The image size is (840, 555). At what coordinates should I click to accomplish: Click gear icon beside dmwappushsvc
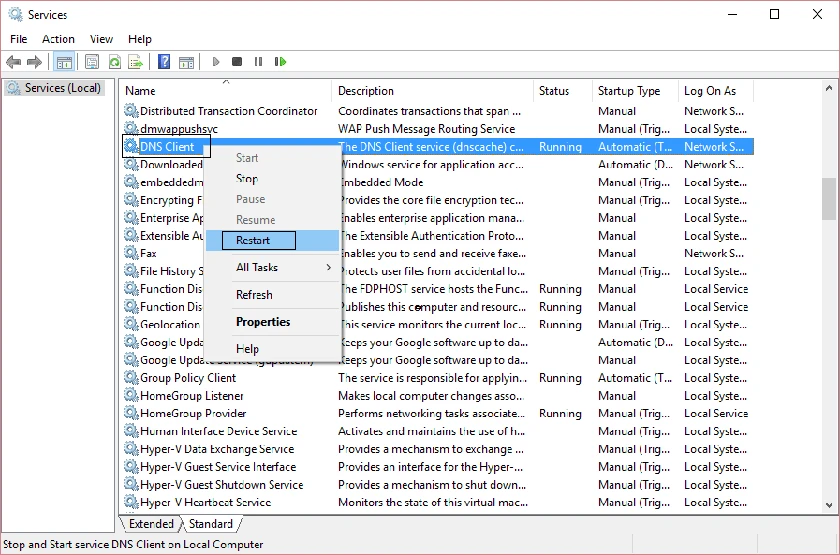[131, 129]
